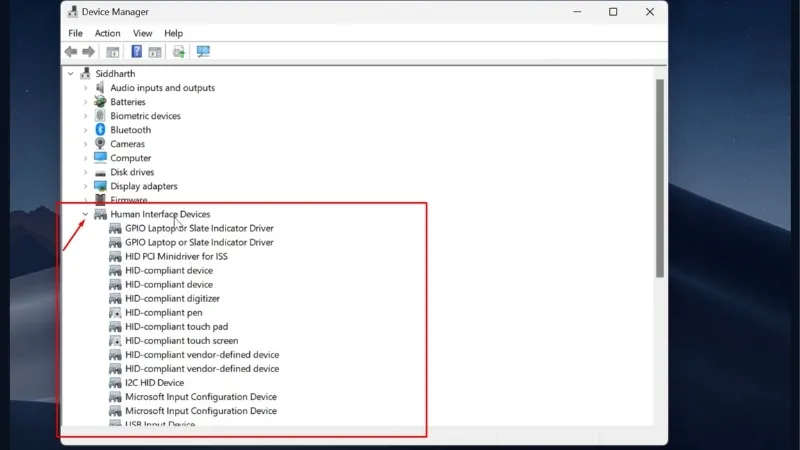The height and width of the screenshot is (450, 800).
Task: Click the Batteries category icon
Action: pyautogui.click(x=100, y=102)
